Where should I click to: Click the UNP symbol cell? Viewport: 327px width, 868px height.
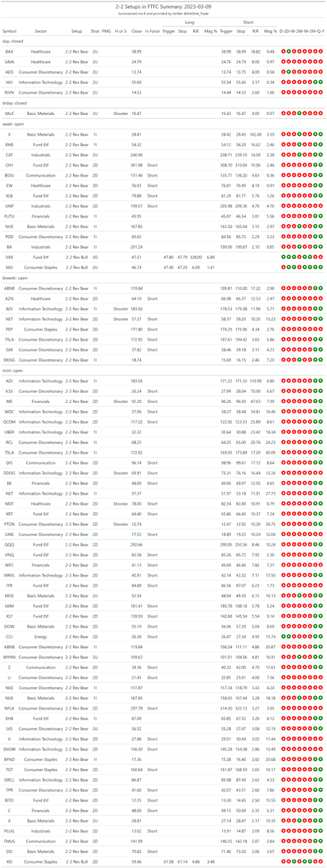pyautogui.click(x=9, y=206)
